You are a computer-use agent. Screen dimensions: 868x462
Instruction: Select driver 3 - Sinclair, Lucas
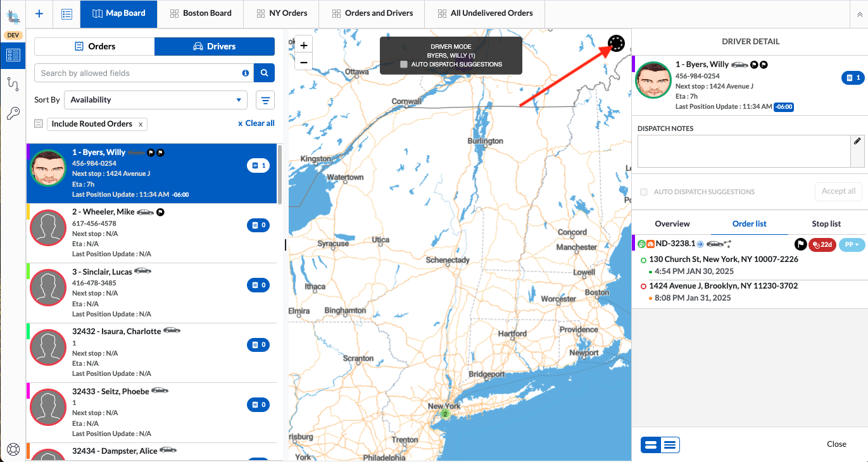152,293
